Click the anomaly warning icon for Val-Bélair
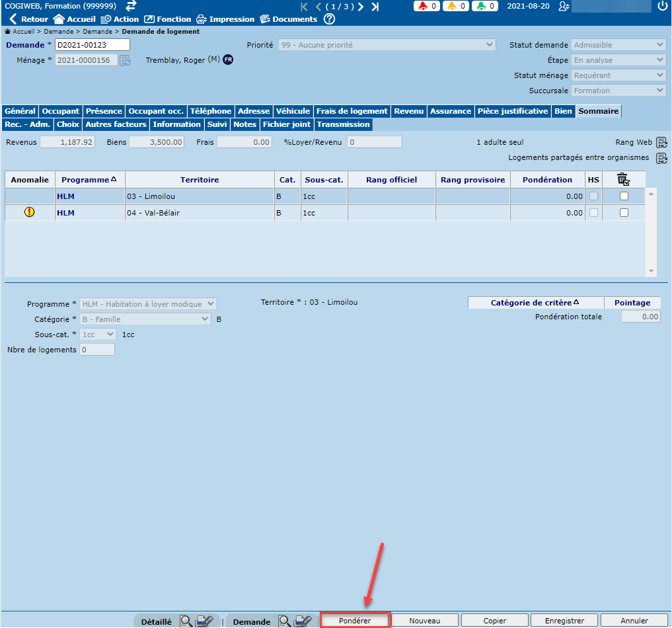Image resolution: width=672 pixels, height=628 pixels. [x=30, y=212]
